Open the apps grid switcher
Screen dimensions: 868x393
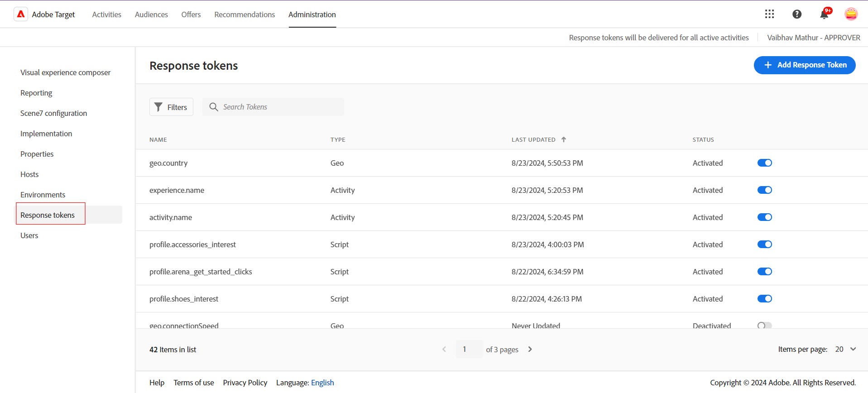pyautogui.click(x=769, y=14)
